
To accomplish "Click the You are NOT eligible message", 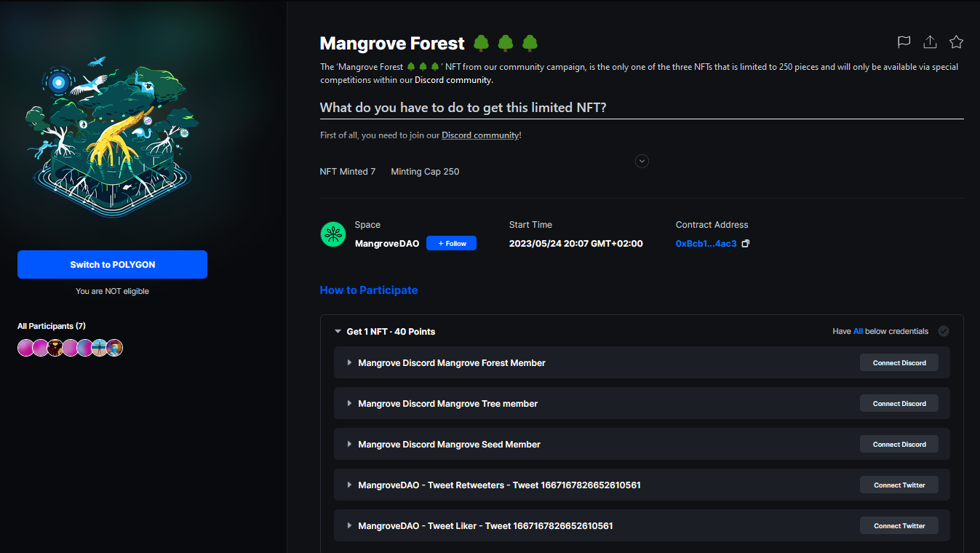I will point(112,291).
